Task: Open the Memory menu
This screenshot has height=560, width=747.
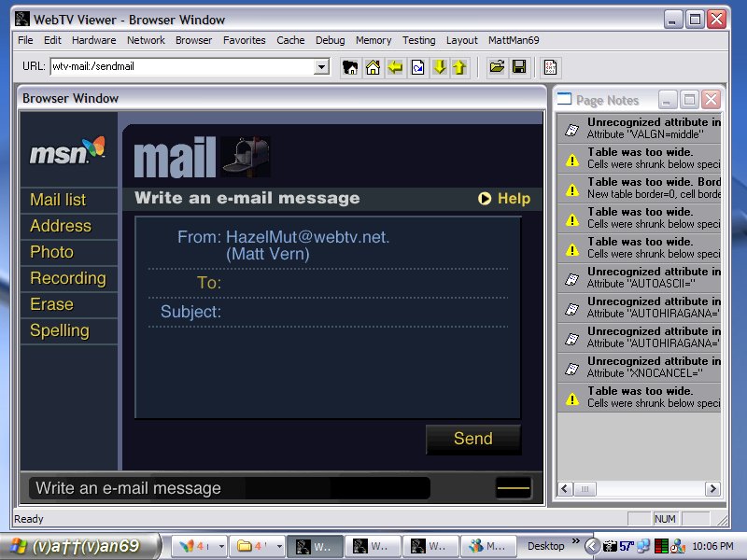Action: coord(373,40)
